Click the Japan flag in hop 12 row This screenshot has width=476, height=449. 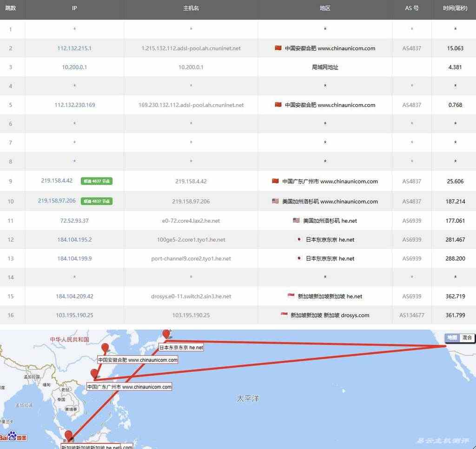[x=299, y=239]
